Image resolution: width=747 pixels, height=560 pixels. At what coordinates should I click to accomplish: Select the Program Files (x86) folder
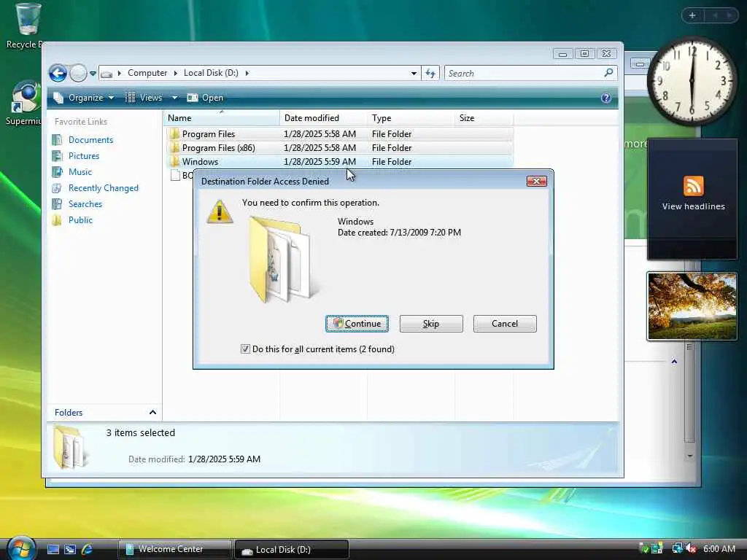point(339,147)
